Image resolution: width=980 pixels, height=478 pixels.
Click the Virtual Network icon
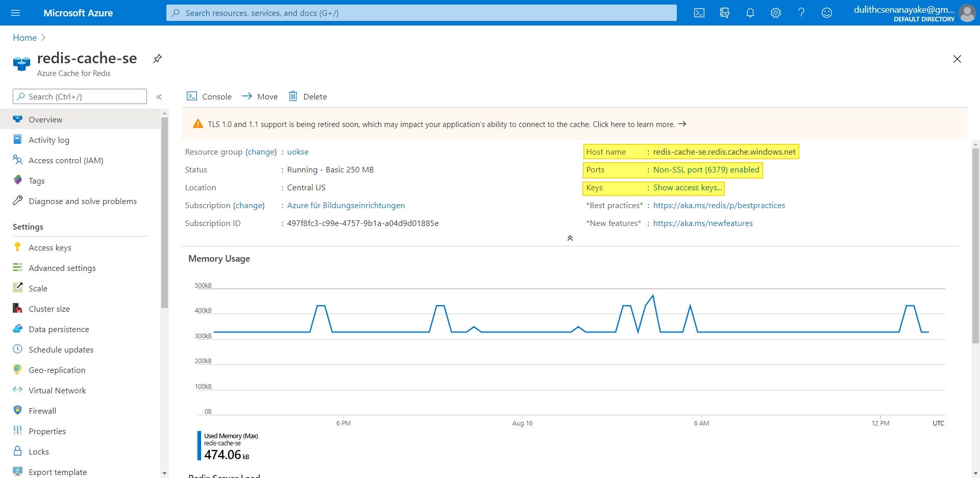(17, 390)
